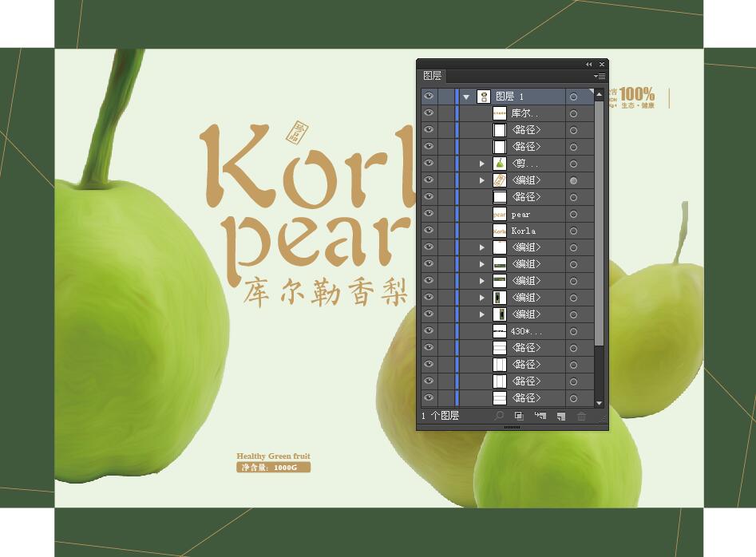Select the <剪... row name
The image size is (756, 557).
tap(524, 164)
